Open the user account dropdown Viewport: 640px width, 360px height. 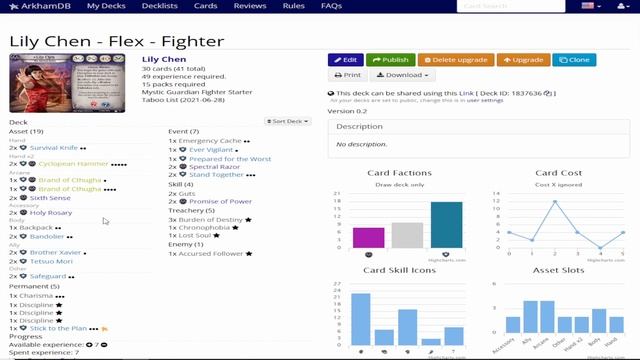[623, 6]
